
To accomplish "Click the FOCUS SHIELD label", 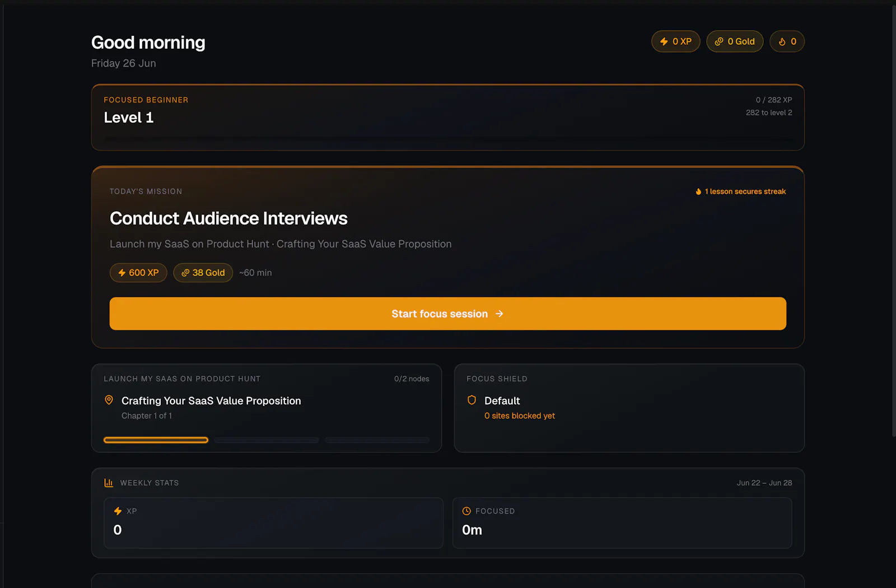I will pos(497,379).
